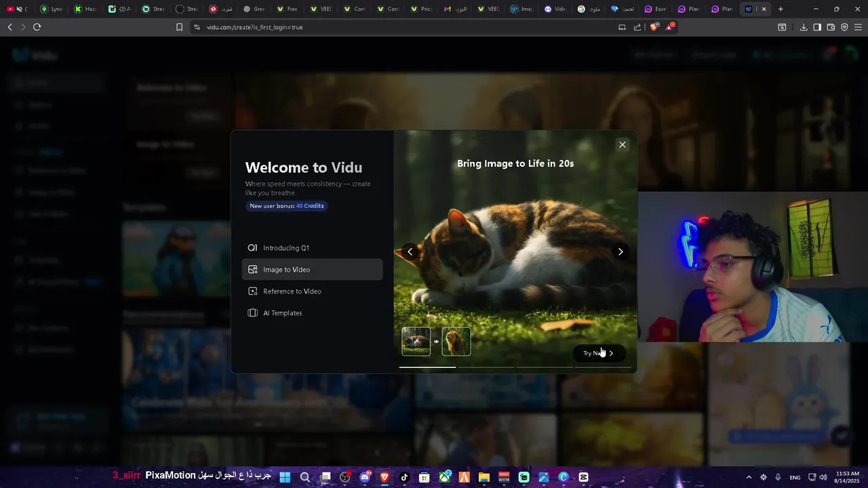Open Xbox app from the taskbar
The height and width of the screenshot is (488, 868).
[445, 477]
